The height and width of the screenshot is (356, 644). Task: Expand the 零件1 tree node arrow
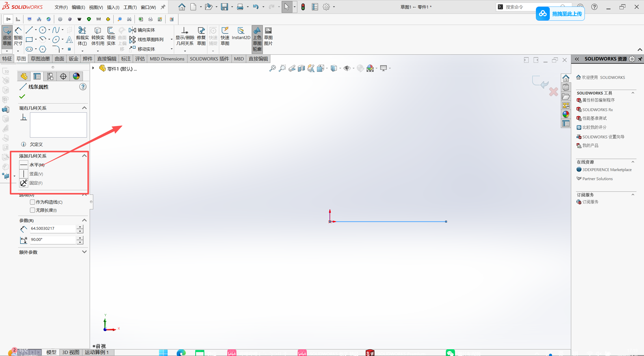click(93, 68)
